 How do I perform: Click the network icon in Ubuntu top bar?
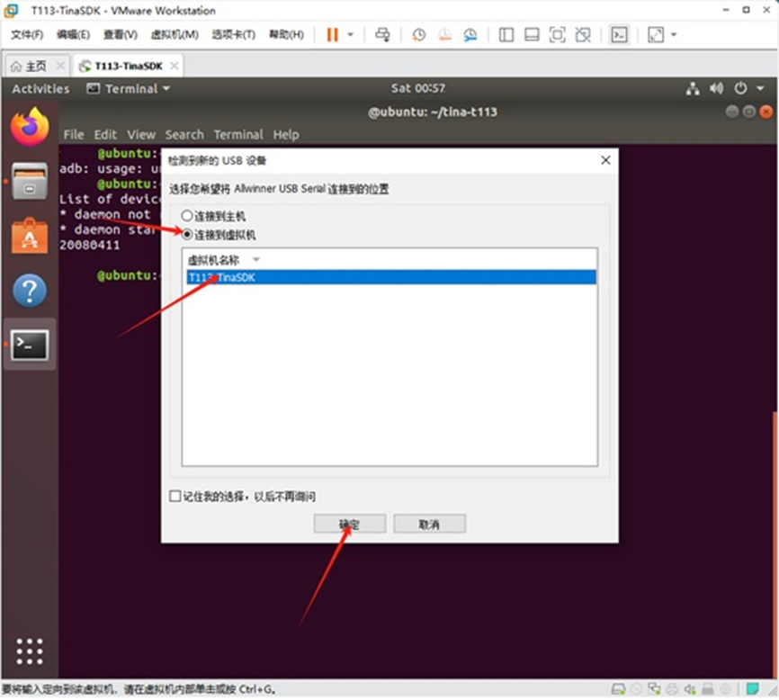coord(693,89)
